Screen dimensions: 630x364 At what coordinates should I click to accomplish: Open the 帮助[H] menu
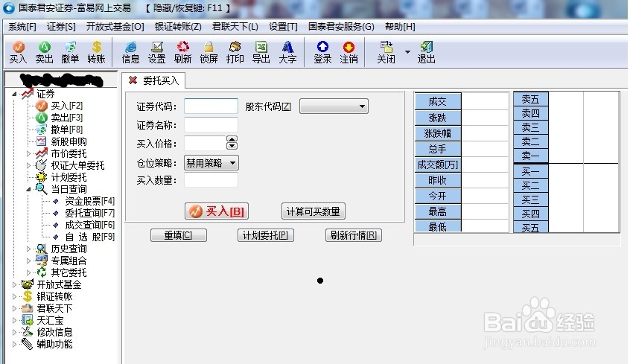(x=400, y=27)
